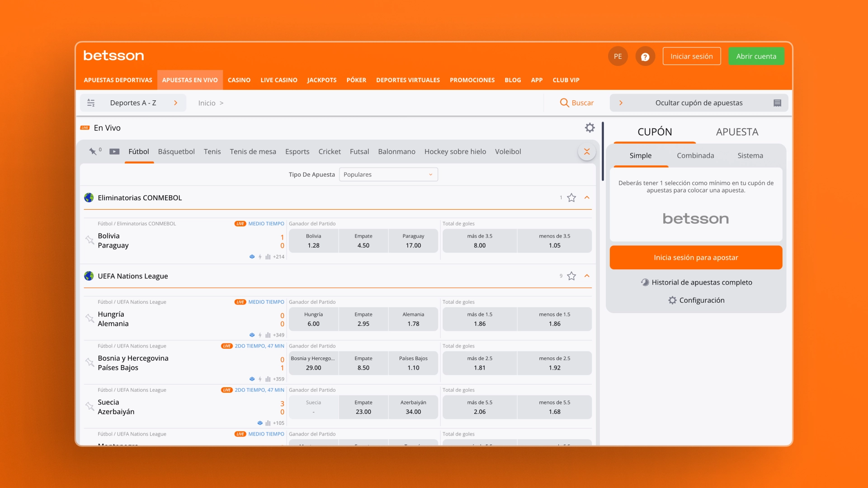Select the Sistema coupon tab

(x=750, y=155)
